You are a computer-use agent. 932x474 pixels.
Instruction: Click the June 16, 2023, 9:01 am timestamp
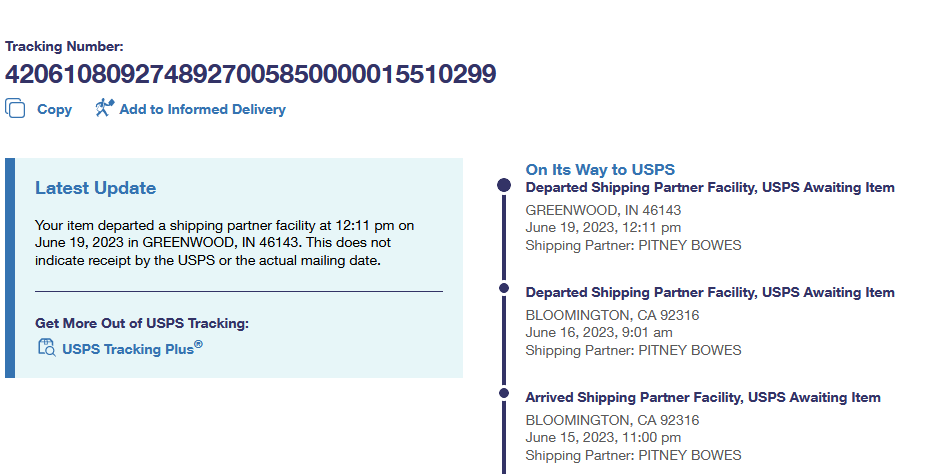599,332
